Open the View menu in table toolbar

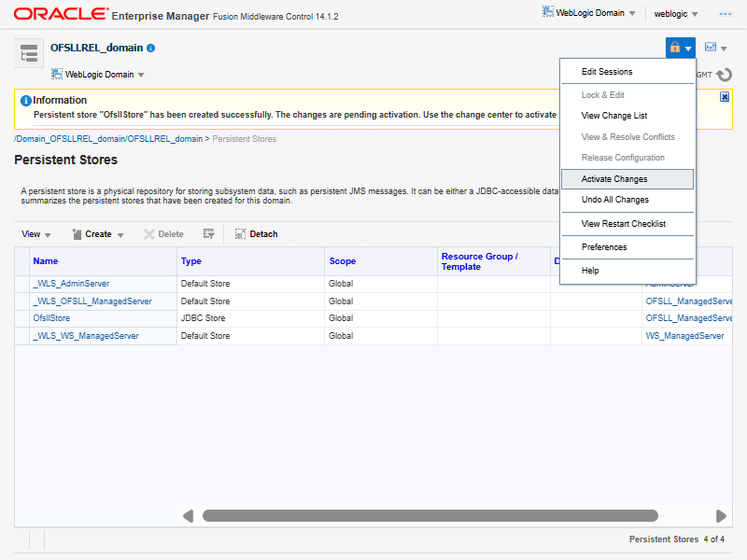36,234
